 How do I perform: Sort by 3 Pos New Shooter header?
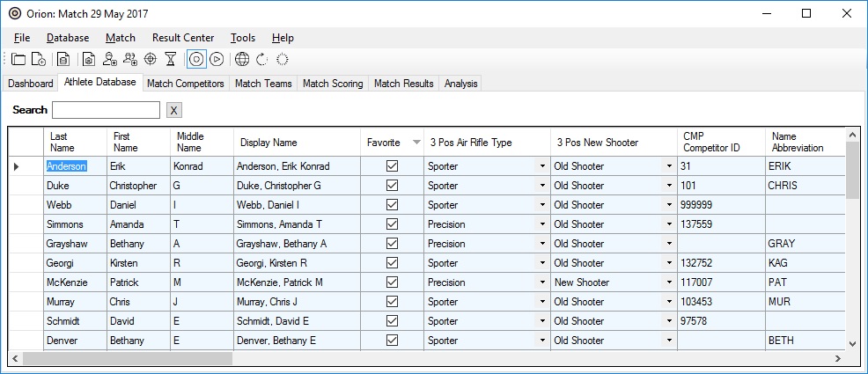(614, 143)
